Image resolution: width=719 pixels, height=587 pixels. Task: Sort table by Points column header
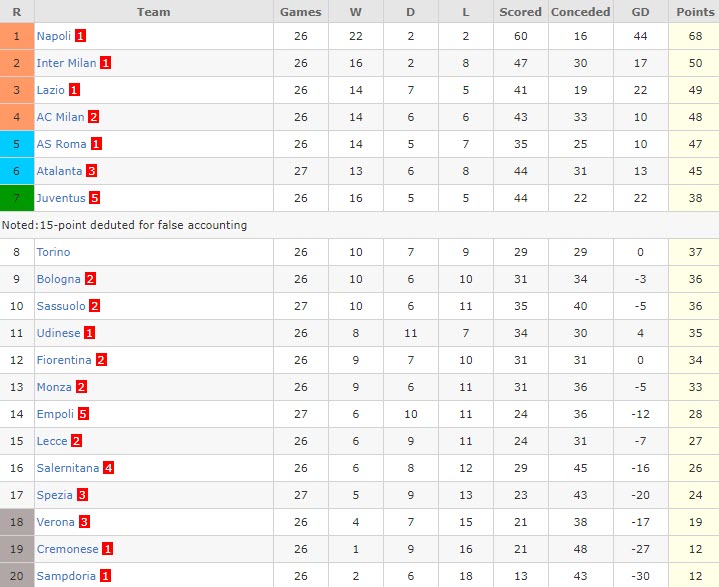coord(693,12)
